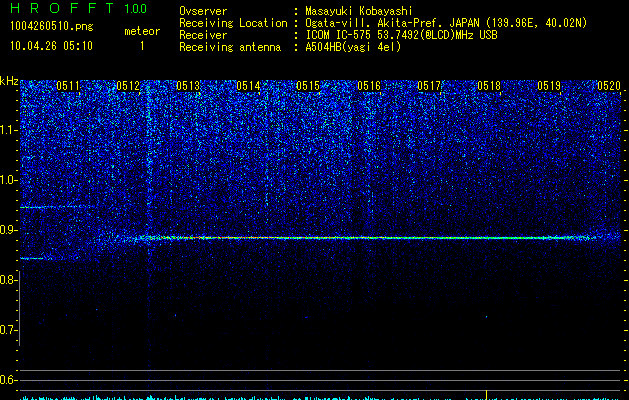Click the meteor count label
Screen dimensions: 629x400
142,31
